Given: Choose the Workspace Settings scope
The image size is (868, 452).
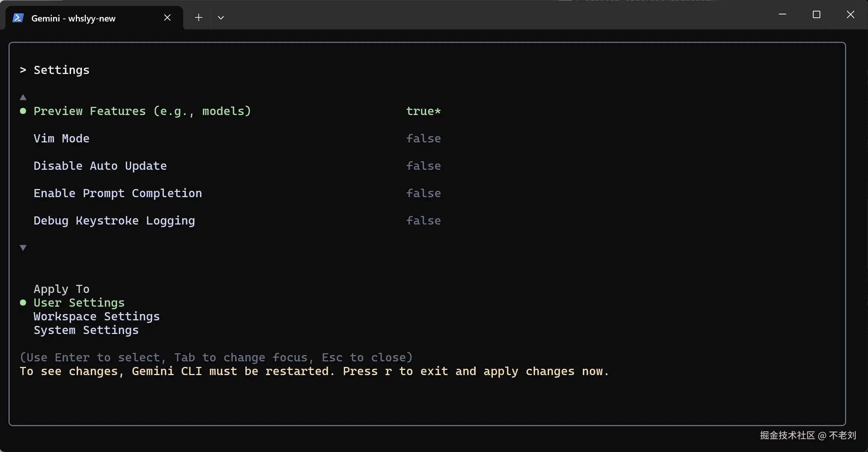Looking at the screenshot, I should coord(97,316).
